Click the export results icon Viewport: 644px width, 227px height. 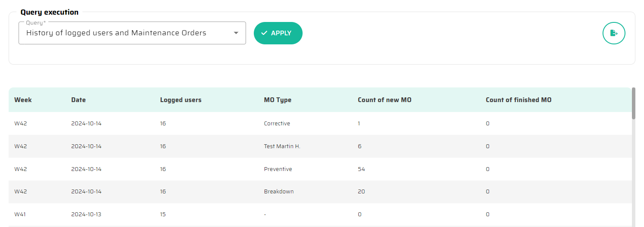tap(614, 33)
